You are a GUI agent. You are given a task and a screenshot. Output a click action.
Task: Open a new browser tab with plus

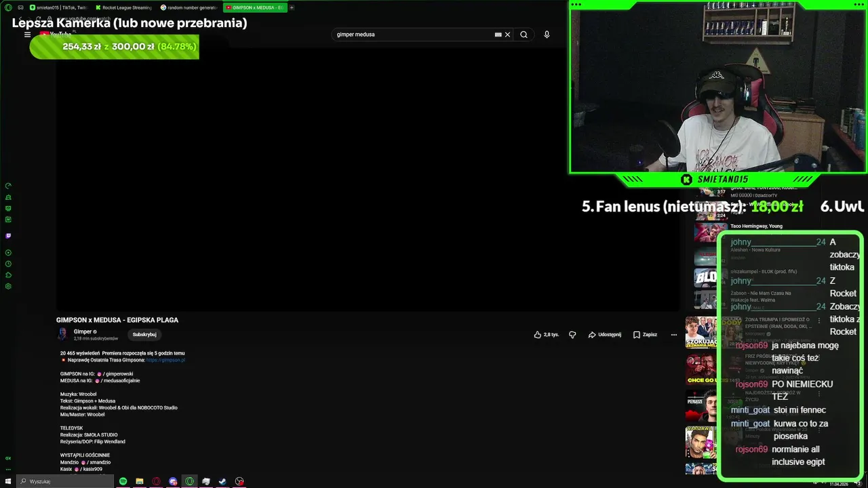292,7
